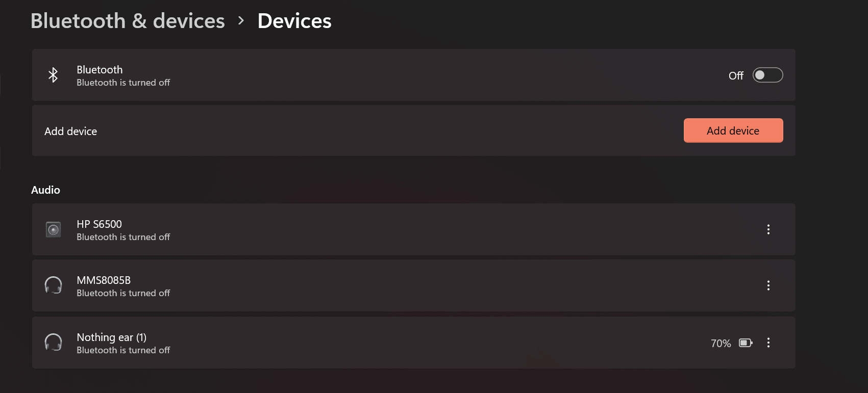
Task: Click the Nothing ear (1) headset icon
Action: coord(53,343)
